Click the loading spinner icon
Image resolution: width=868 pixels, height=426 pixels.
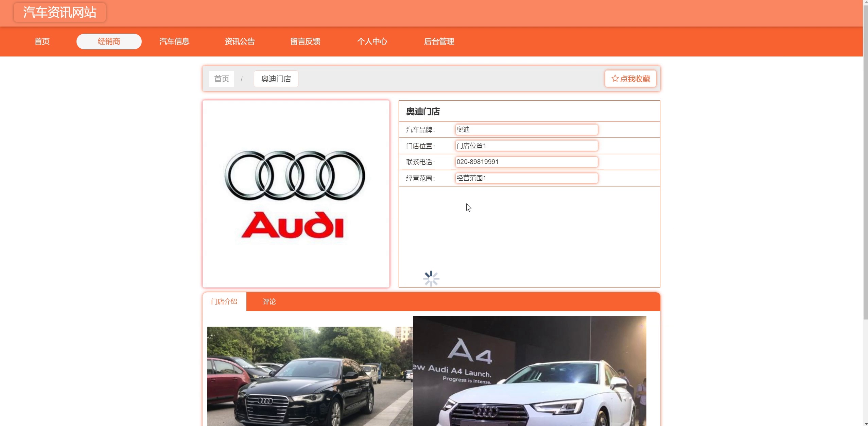tap(431, 279)
